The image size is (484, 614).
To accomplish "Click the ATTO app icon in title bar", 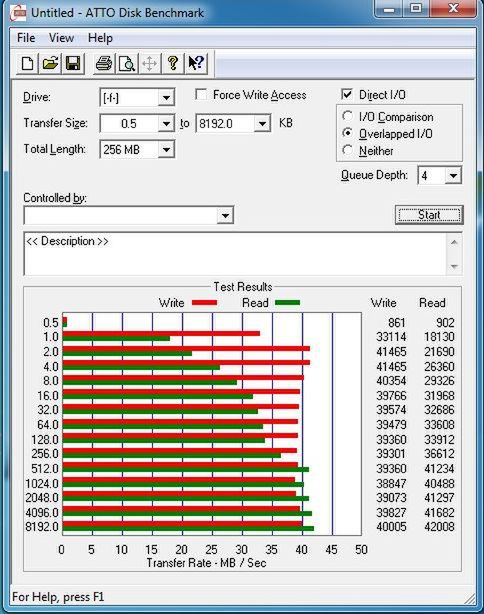I will tap(18, 13).
